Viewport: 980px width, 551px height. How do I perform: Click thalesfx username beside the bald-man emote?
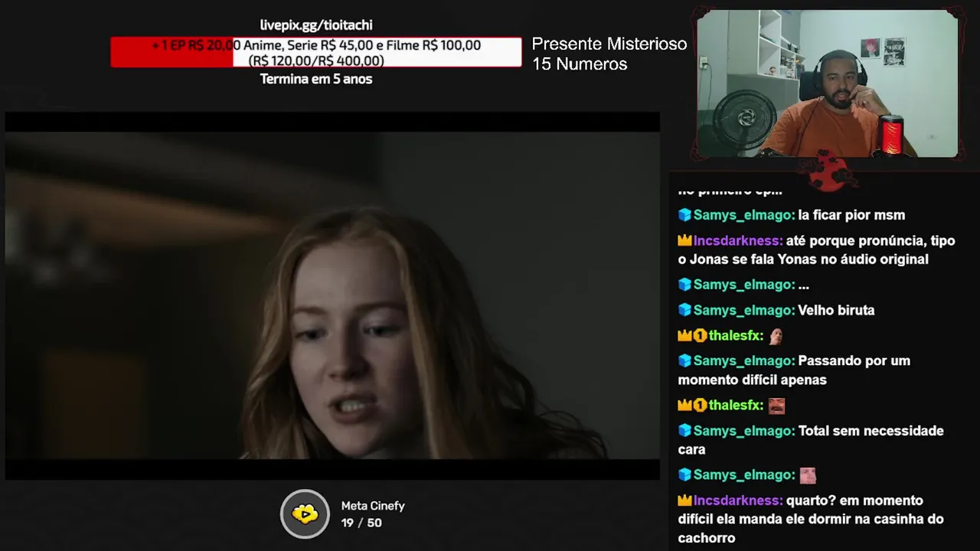pos(736,335)
